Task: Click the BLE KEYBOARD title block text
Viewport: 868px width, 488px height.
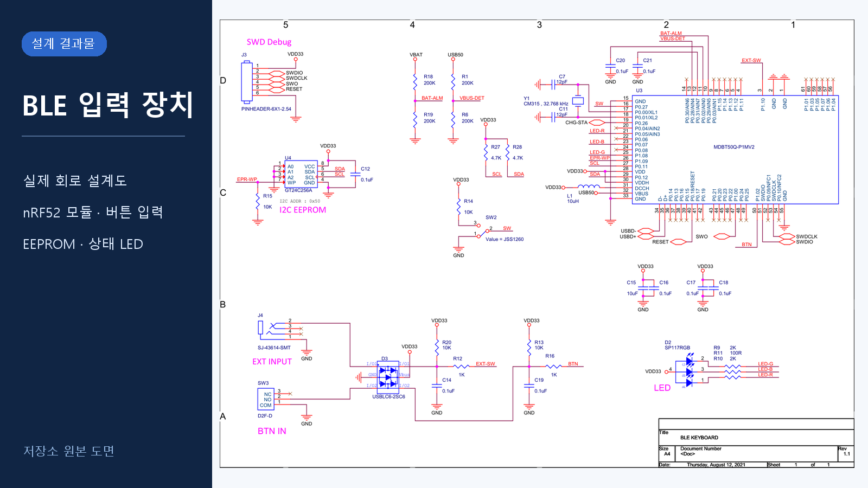Action: pyautogui.click(x=699, y=438)
